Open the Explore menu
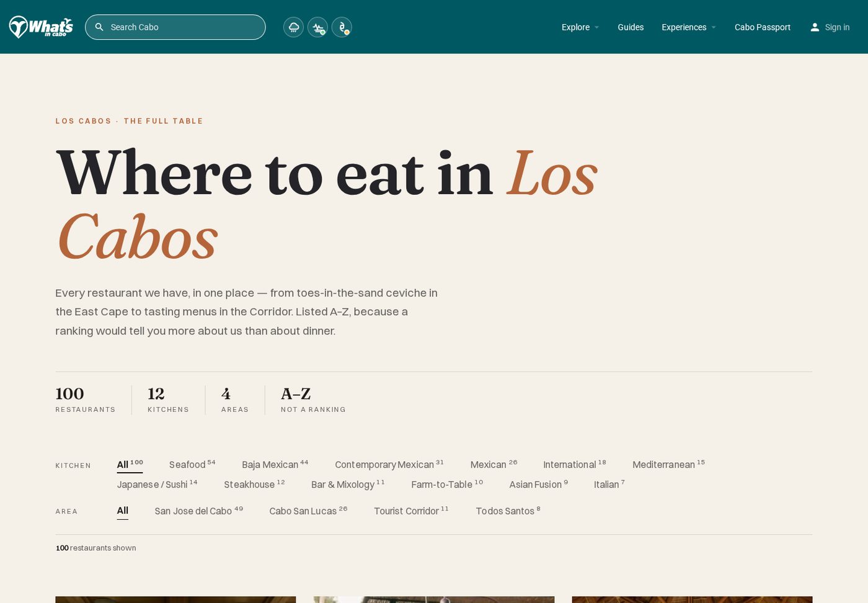The height and width of the screenshot is (603, 868). point(575,27)
